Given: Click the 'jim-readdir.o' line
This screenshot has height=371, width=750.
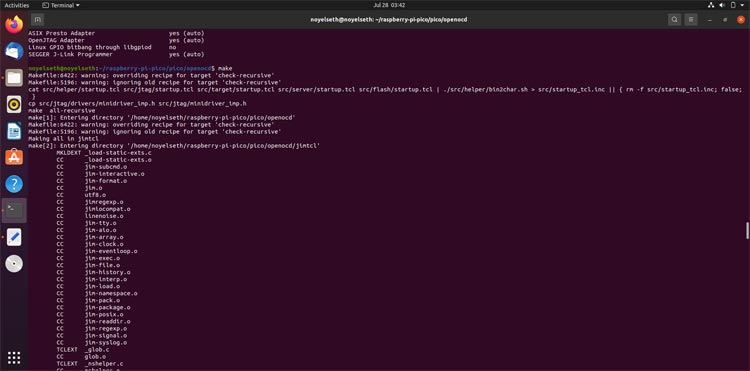Looking at the screenshot, I should 93,322.
